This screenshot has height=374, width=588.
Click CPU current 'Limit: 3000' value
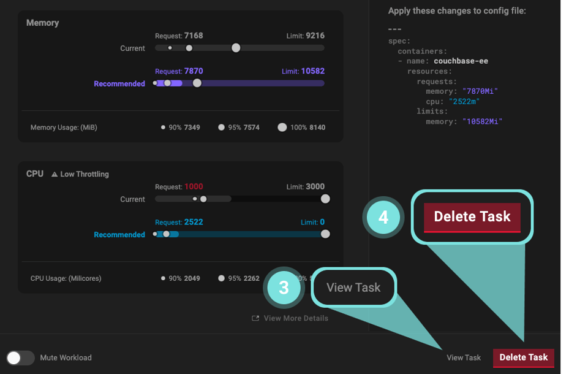click(x=306, y=186)
